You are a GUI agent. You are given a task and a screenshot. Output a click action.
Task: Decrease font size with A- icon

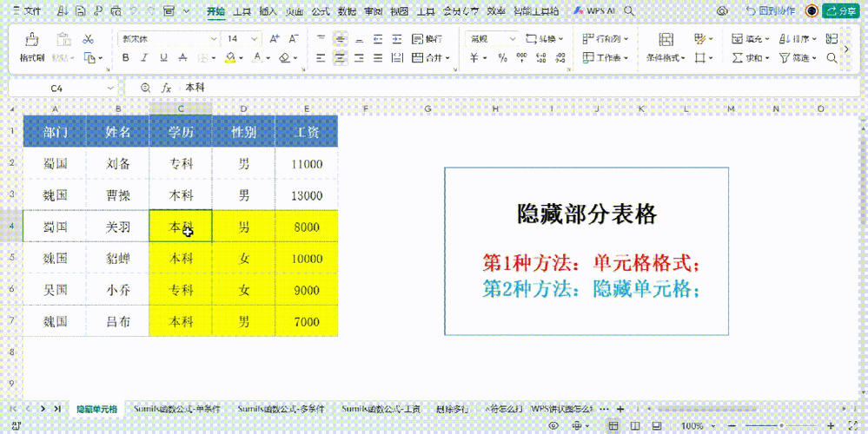pyautogui.click(x=294, y=39)
